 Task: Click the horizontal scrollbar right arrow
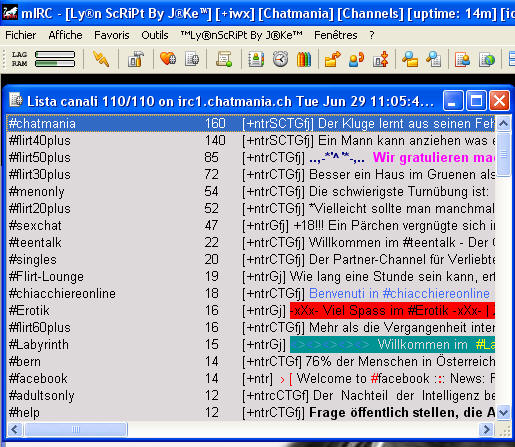(x=486, y=429)
